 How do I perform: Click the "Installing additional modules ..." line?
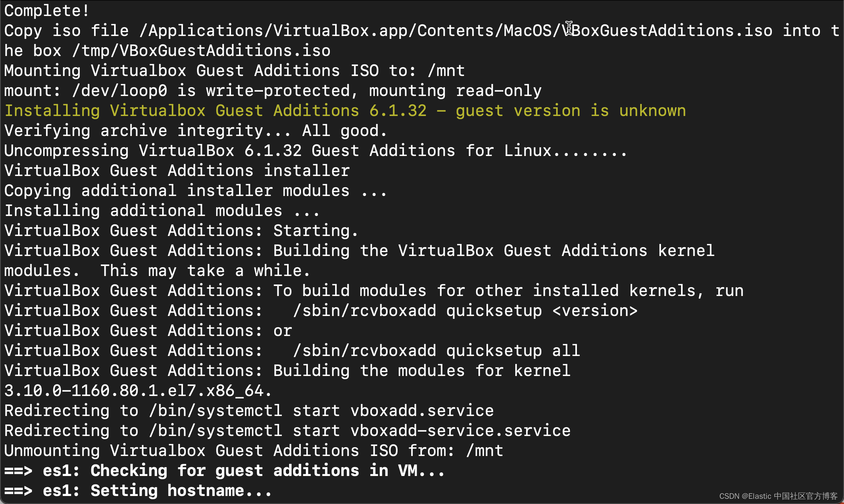tap(162, 211)
